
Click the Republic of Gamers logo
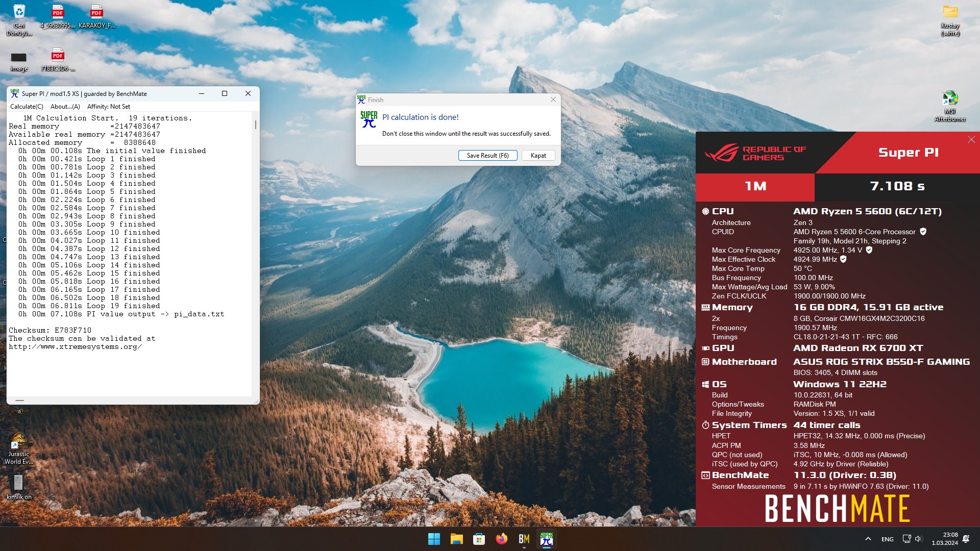tap(755, 153)
